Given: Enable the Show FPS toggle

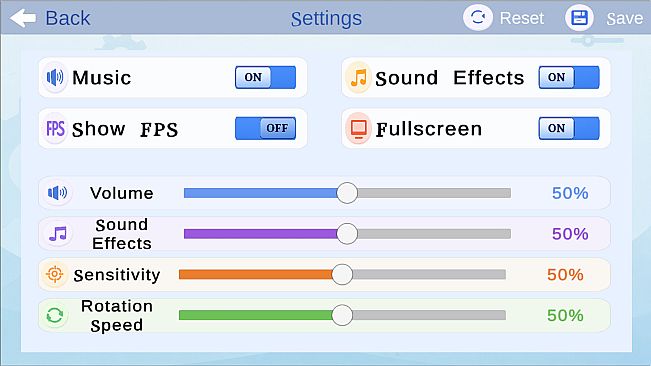Looking at the screenshot, I should pyautogui.click(x=265, y=128).
